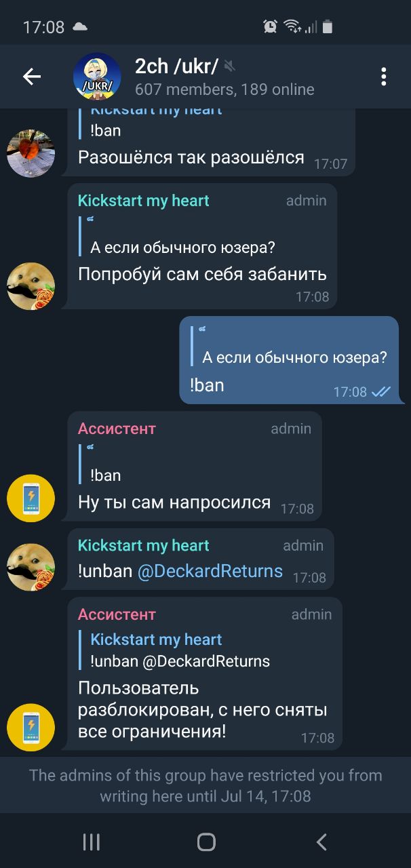Screen dimensions: 411x868
Task: Tap the '607 members, 189 online' subtitle
Action: 224,90
